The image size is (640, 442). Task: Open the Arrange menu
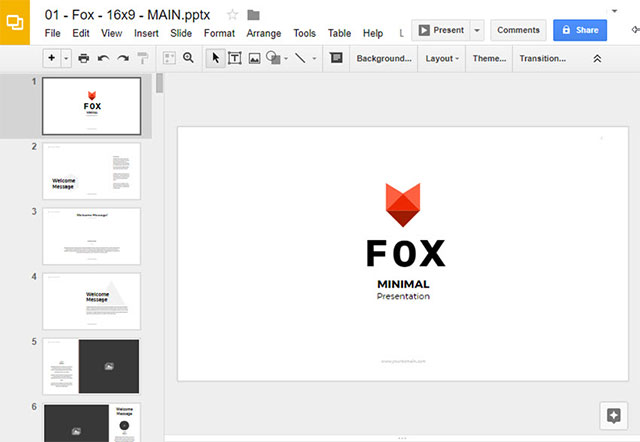click(264, 33)
